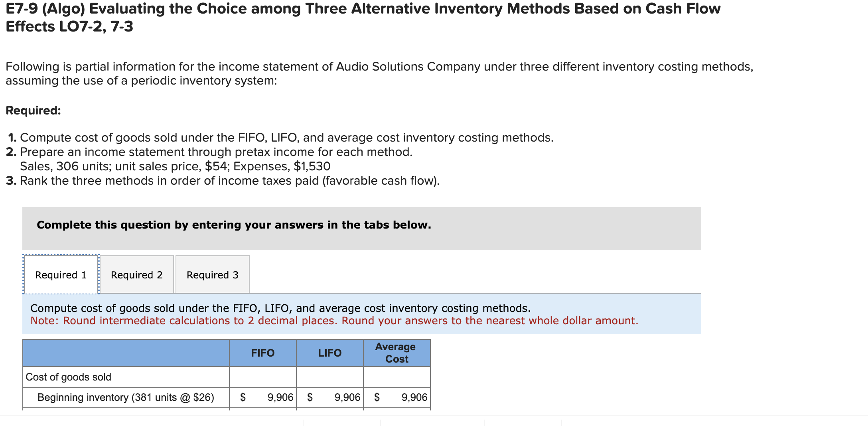Click the Average Cost column header
This screenshot has height=426, width=868.
tap(396, 353)
